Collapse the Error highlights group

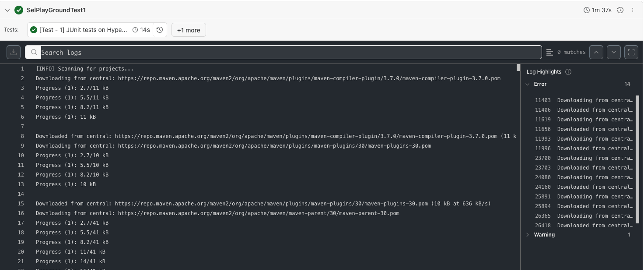pos(528,84)
